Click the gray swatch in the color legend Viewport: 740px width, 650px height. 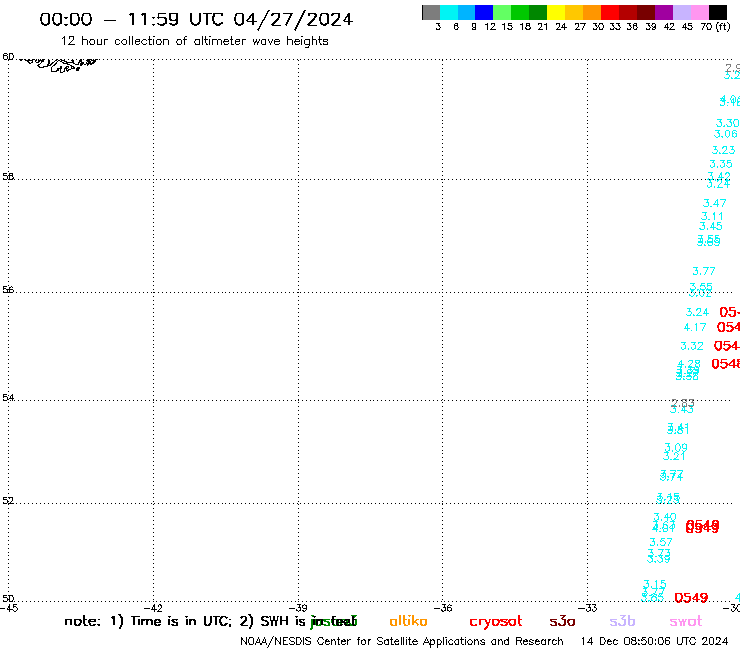[x=431, y=12]
